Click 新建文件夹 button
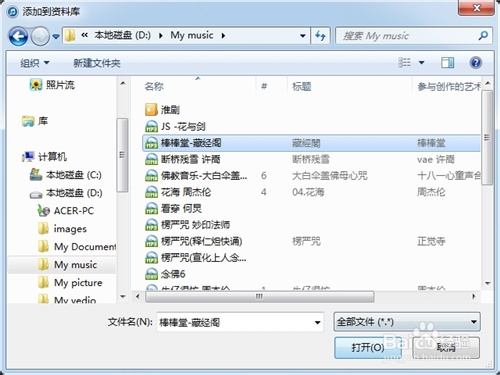This screenshot has width=500, height=375. click(x=97, y=63)
